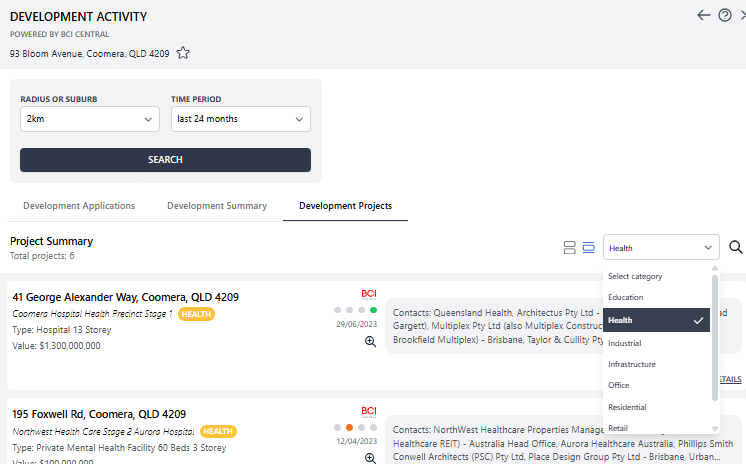This screenshot has width=746, height=464.
Task: Click scrollbar down arrow in category list
Action: [715, 428]
